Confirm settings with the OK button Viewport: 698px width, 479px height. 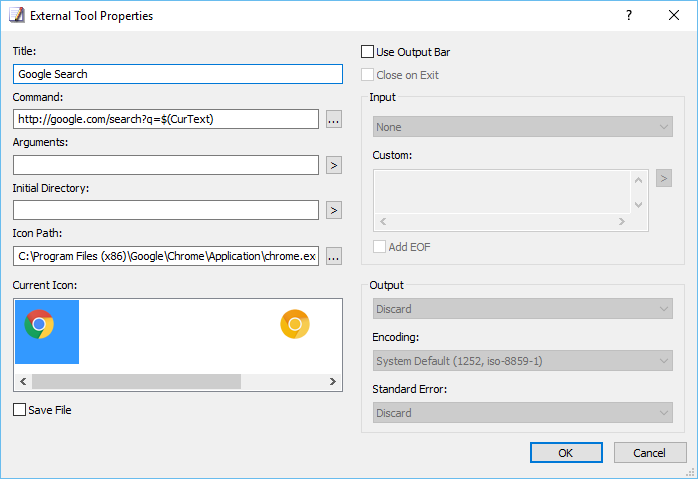click(x=566, y=453)
